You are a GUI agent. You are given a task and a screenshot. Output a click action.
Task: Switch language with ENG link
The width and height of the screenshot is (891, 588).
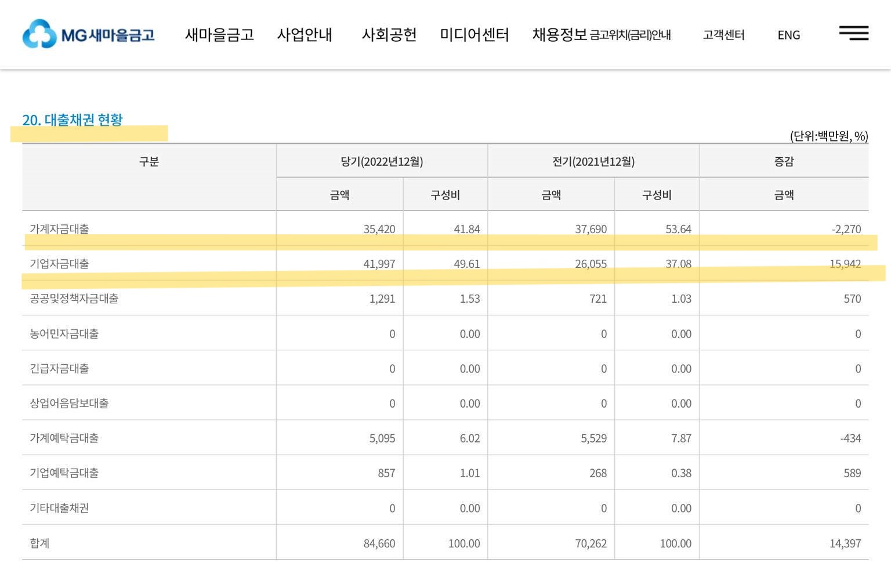[x=788, y=35]
